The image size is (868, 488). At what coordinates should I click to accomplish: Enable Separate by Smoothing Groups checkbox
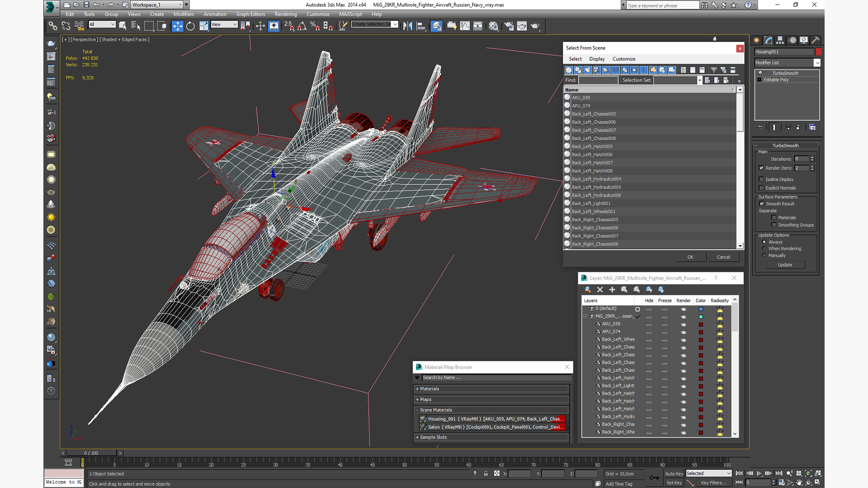774,225
